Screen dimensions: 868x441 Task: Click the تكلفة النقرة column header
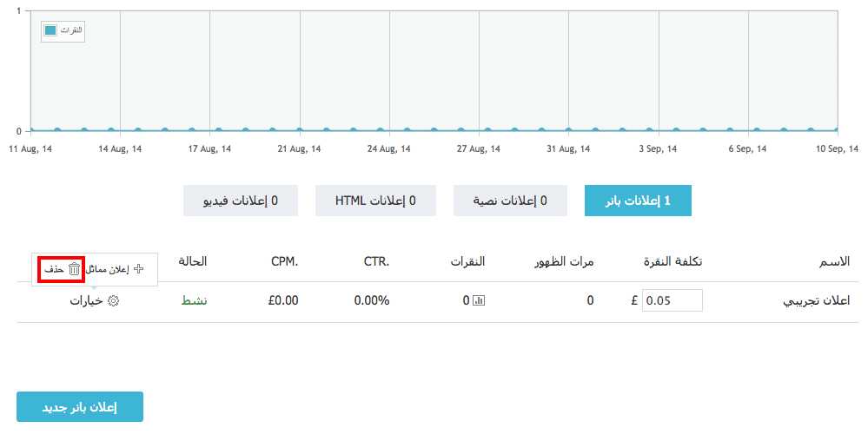(x=673, y=261)
